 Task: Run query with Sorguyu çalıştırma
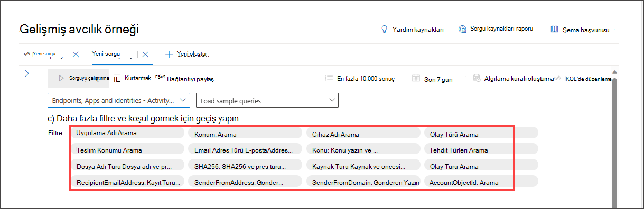coord(79,78)
